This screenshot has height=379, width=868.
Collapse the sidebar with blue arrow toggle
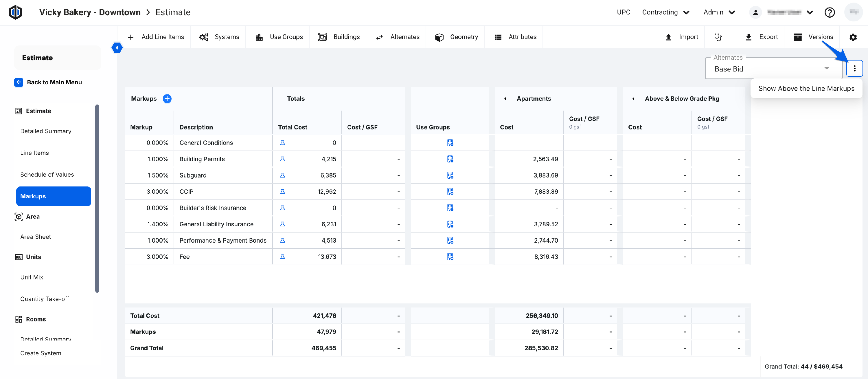pyautogui.click(x=117, y=47)
